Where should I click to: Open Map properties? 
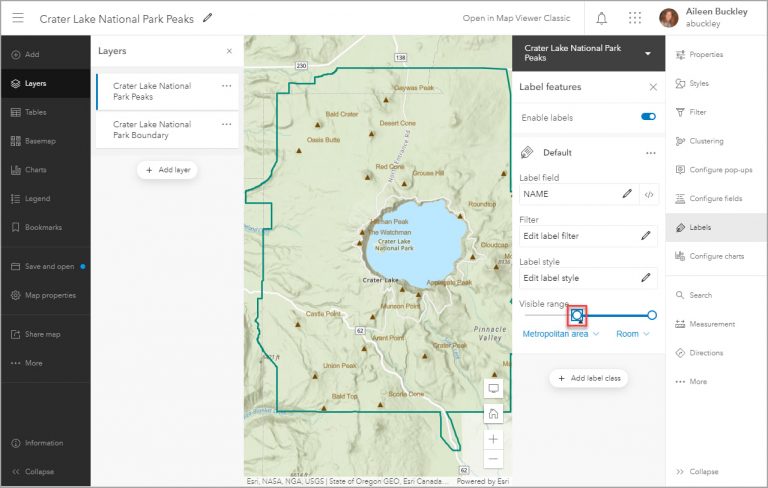pos(46,295)
